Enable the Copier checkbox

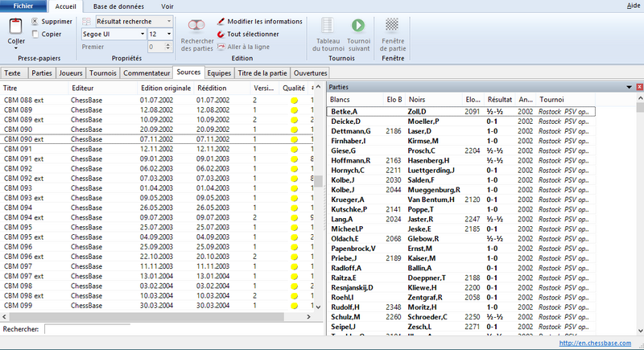(35, 35)
